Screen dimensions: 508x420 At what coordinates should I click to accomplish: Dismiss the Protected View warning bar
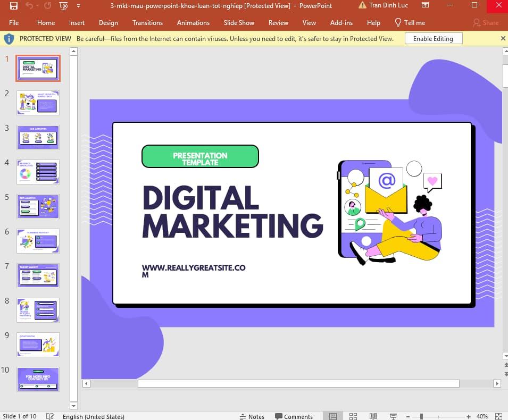pos(503,38)
